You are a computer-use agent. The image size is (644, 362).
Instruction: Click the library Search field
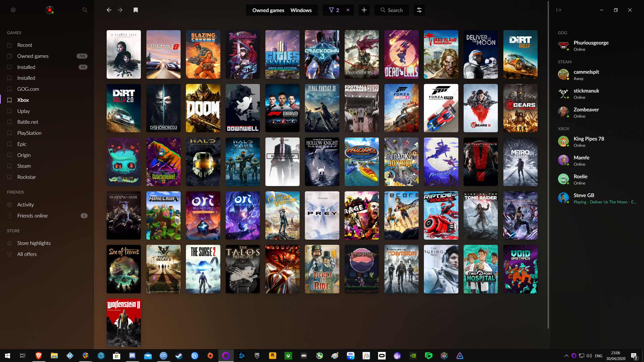[391, 10]
